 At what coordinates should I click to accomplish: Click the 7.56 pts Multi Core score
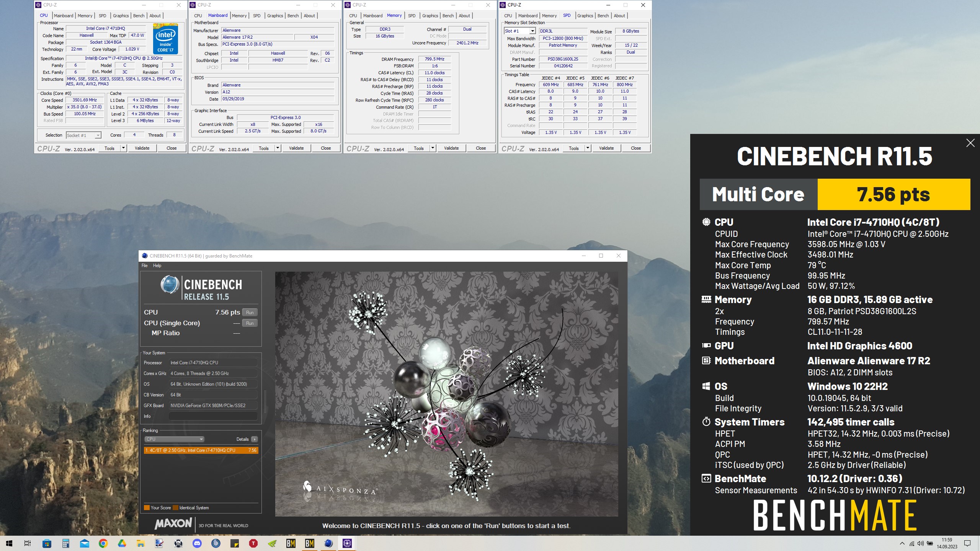(x=893, y=194)
